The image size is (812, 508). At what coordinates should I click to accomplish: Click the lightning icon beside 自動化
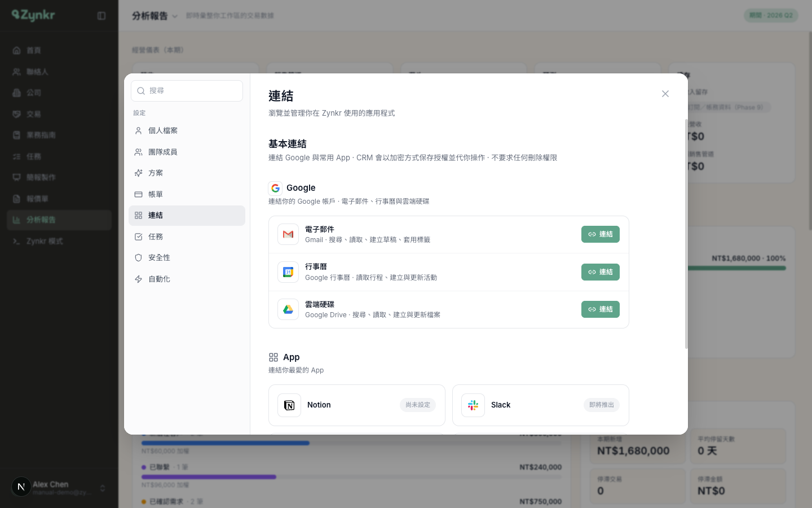pos(138,279)
